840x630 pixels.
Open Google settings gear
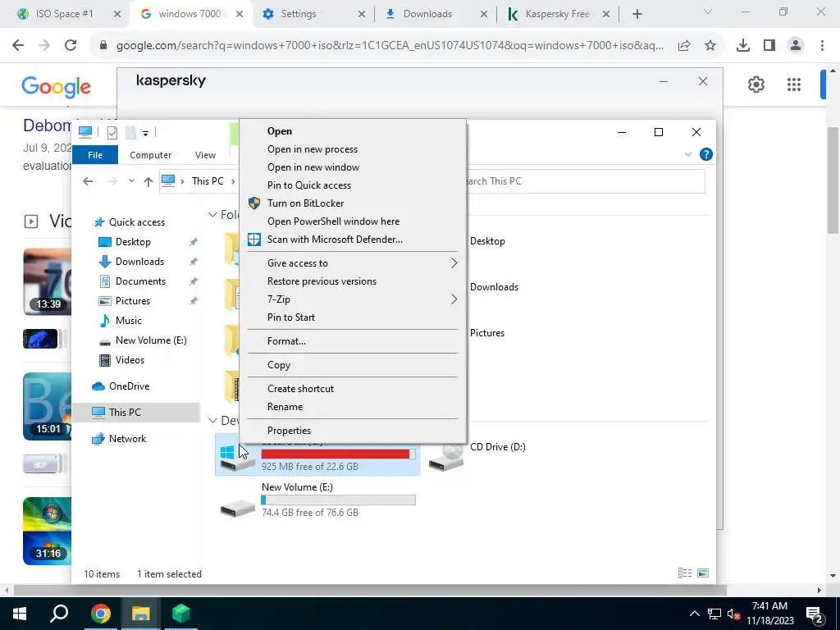tap(756, 84)
